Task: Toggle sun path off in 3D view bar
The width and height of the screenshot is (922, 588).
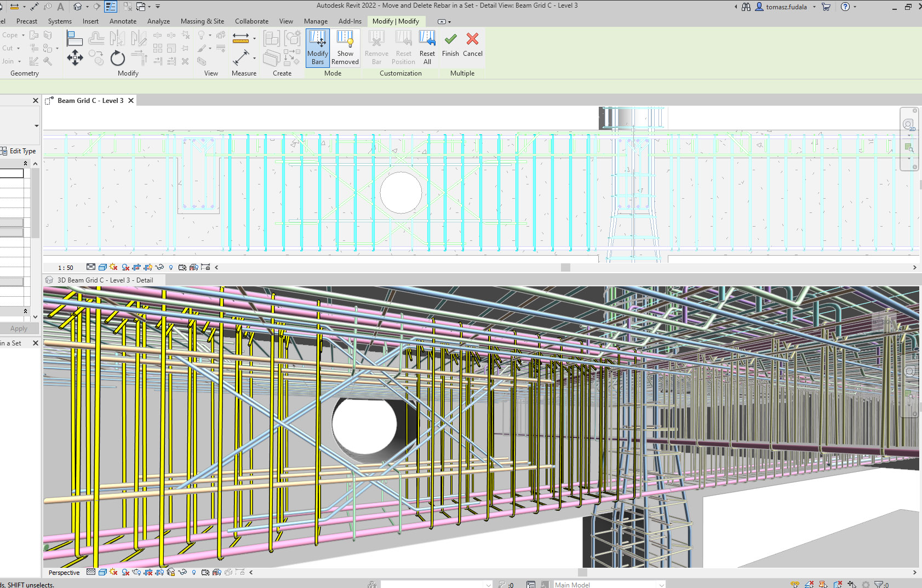Action: click(x=113, y=573)
